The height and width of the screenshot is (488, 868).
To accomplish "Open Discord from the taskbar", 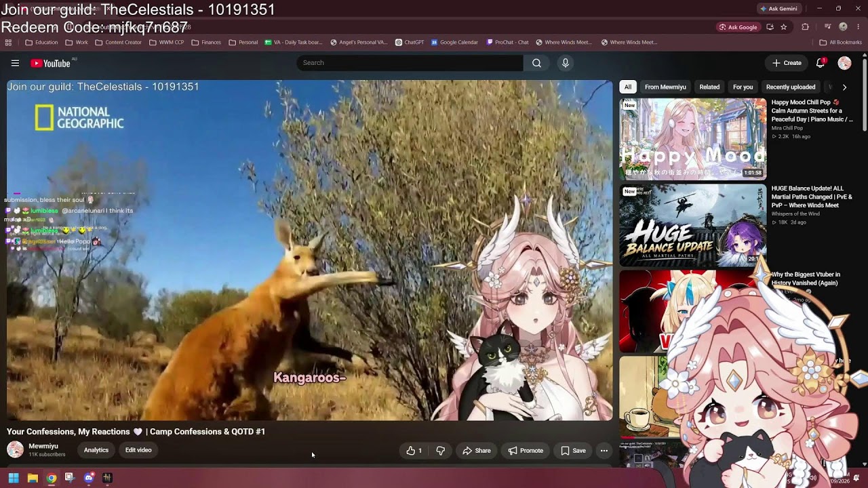I will pos(88,478).
